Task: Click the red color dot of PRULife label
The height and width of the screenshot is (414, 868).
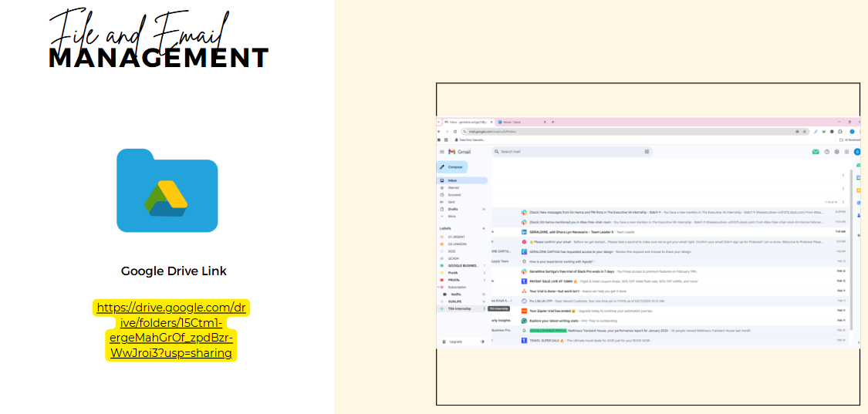Action: click(x=442, y=280)
